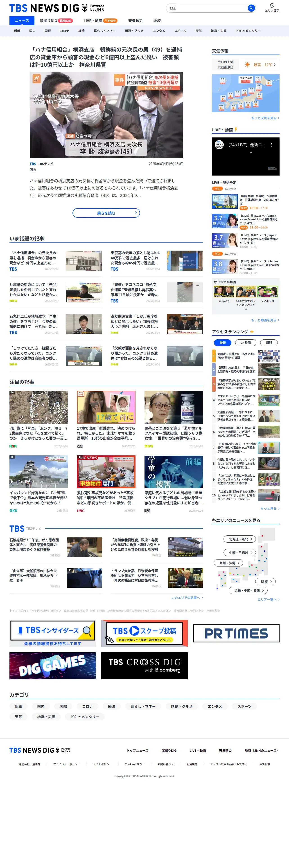Click the TBS NEWS DIG header logo
This screenshot has height=868, width=289.
point(57,8)
